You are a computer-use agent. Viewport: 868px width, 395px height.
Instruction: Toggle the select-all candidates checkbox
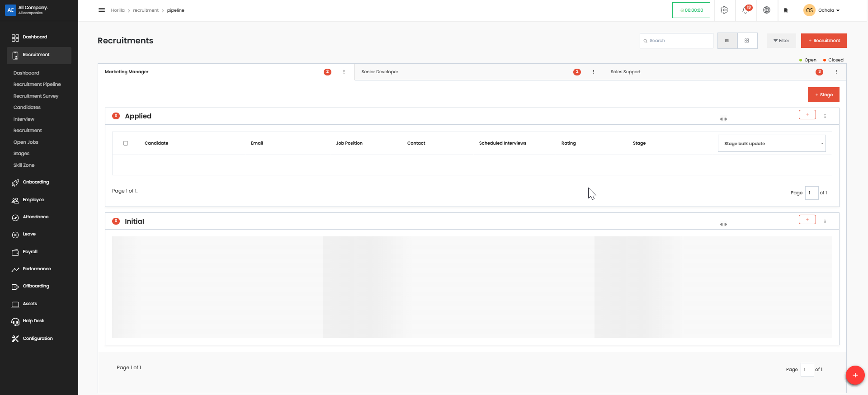[x=126, y=143]
